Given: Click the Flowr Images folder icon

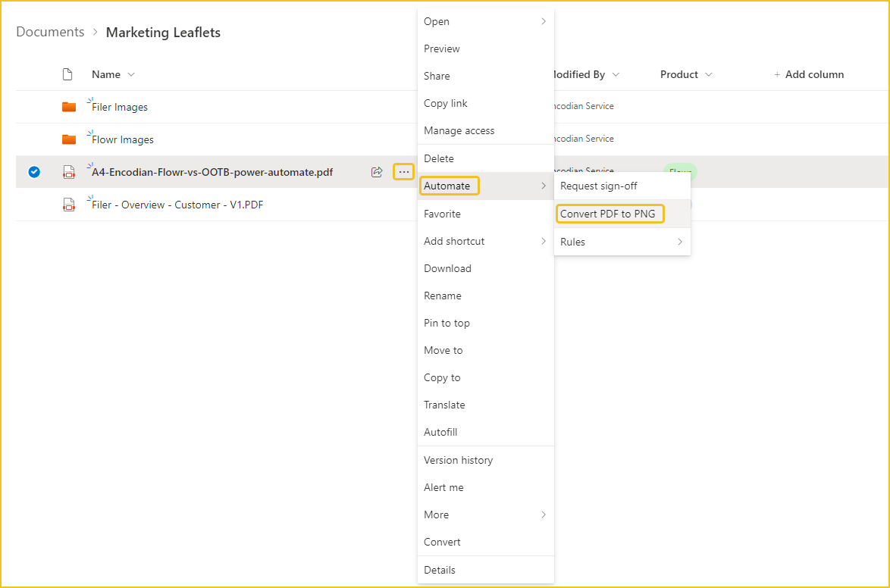Looking at the screenshot, I should coord(69,139).
